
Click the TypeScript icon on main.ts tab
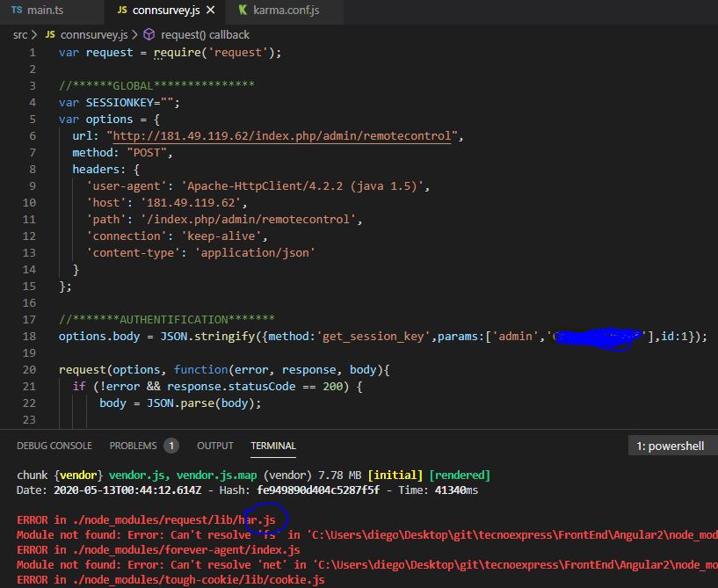pos(17,11)
